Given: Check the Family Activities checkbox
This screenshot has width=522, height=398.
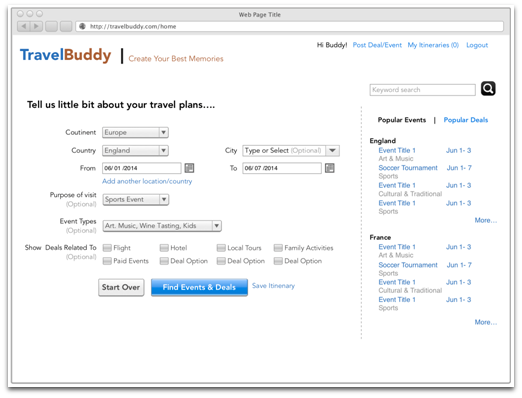Looking at the screenshot, I should coord(278,248).
